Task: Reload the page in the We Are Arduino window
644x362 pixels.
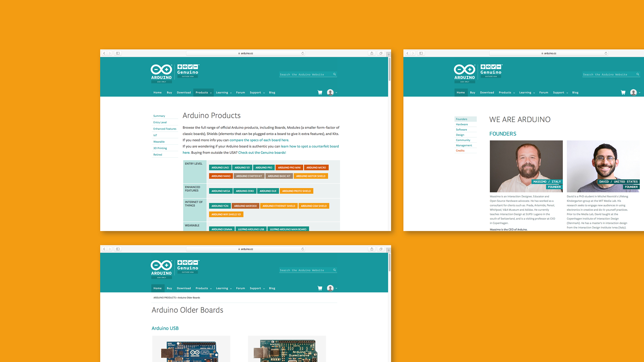Action: [606, 53]
